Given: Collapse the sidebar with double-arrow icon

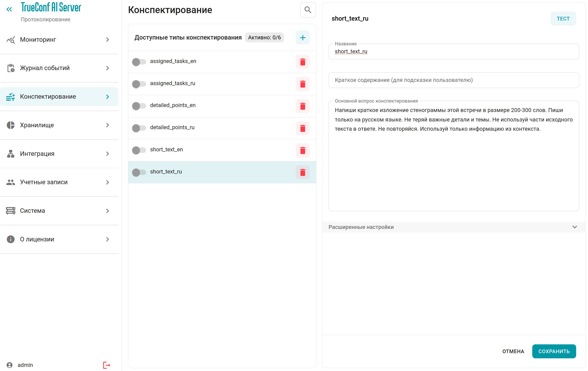Looking at the screenshot, I should coord(9,9).
